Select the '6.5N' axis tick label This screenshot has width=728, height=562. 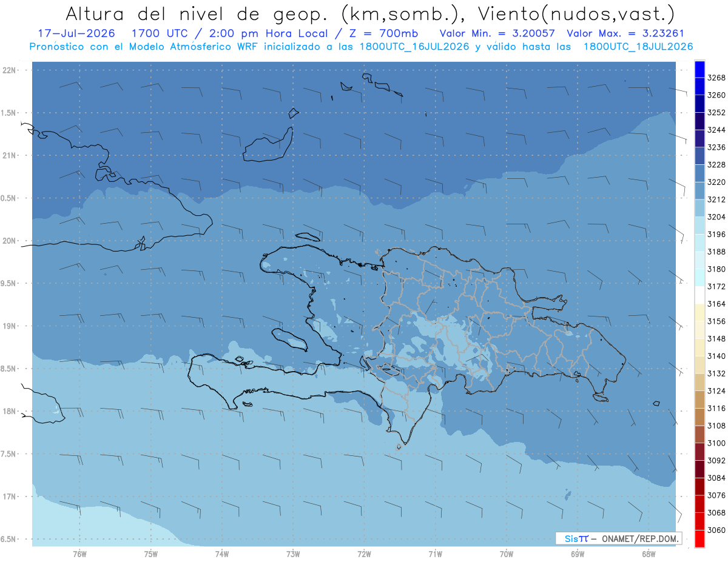[x=9, y=539]
